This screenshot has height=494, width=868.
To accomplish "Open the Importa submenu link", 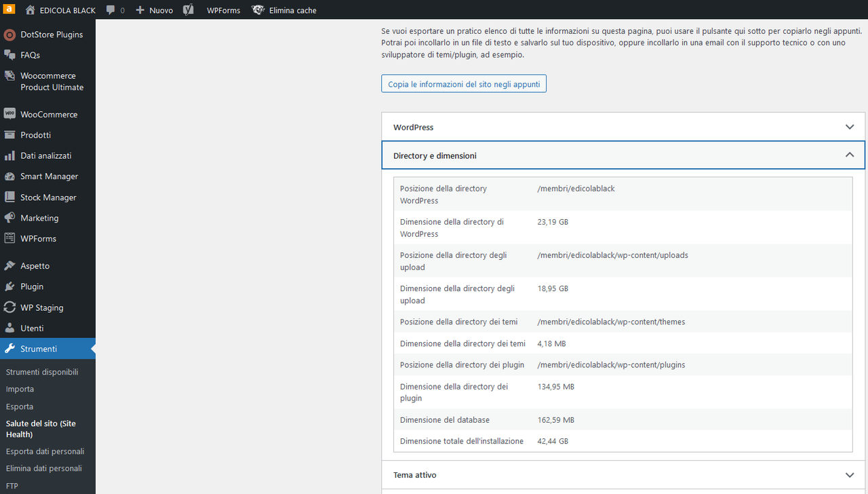I will pos(20,389).
